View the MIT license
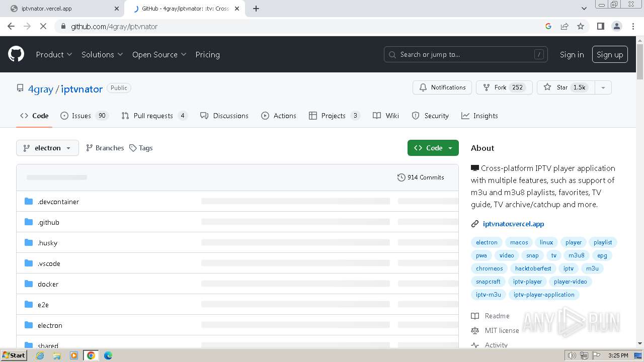 point(495,330)
